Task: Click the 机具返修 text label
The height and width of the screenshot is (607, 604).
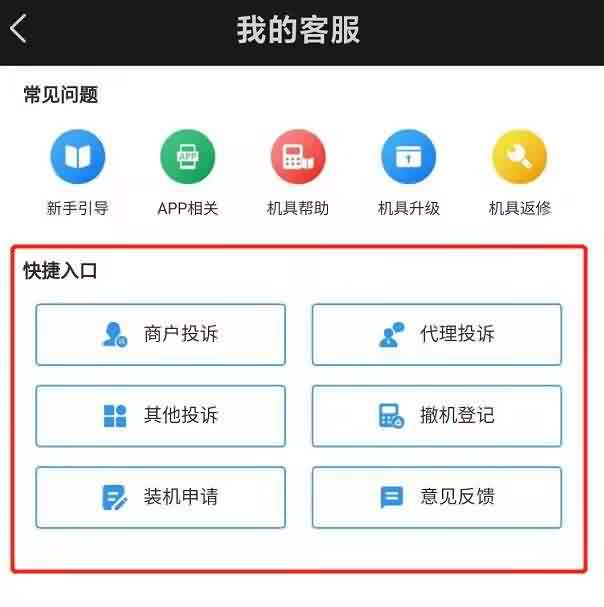Action: coord(520,208)
